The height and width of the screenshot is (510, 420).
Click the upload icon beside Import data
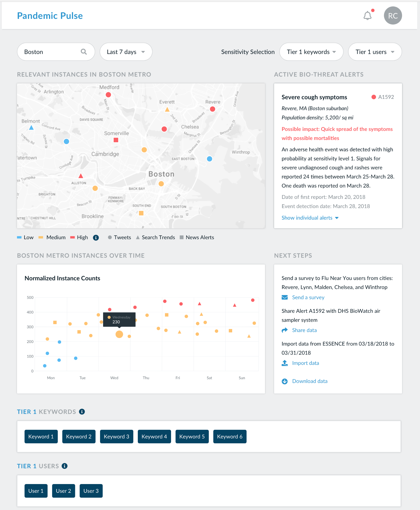pyautogui.click(x=285, y=363)
